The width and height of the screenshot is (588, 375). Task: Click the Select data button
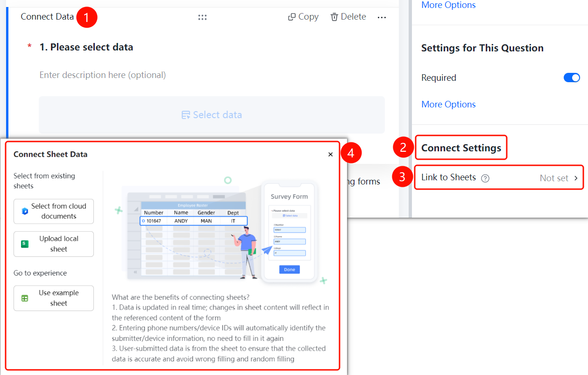(212, 115)
